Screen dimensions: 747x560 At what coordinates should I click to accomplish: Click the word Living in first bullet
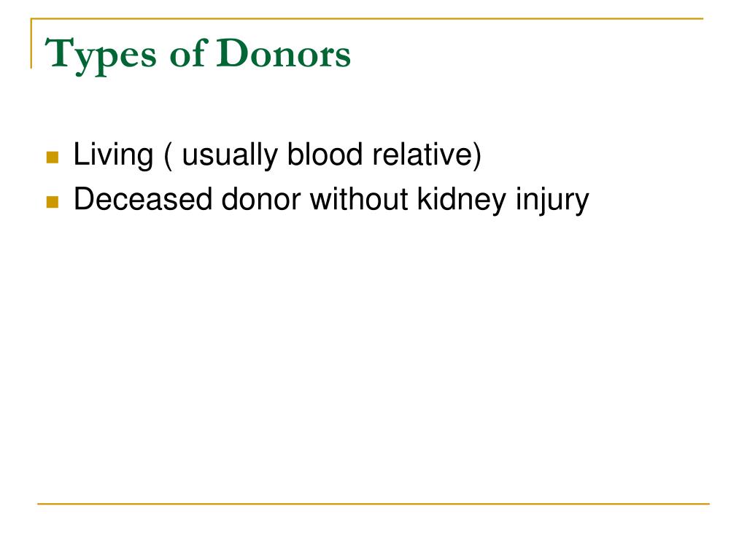pos(113,155)
